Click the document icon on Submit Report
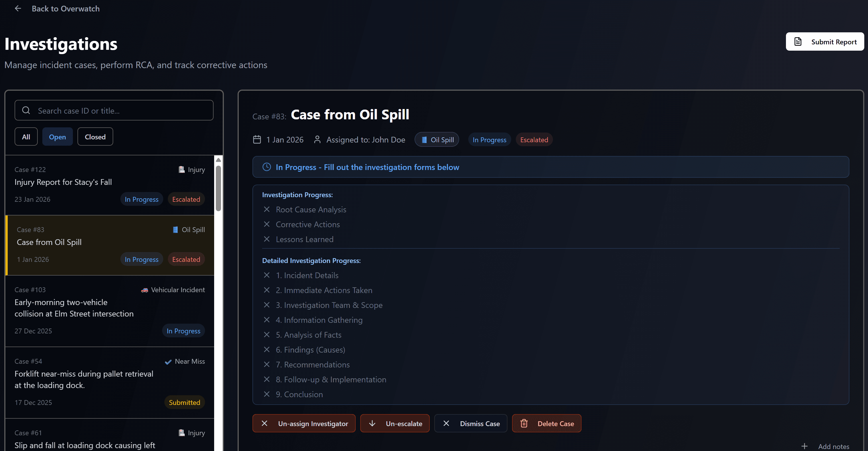868x451 pixels. 798,41
